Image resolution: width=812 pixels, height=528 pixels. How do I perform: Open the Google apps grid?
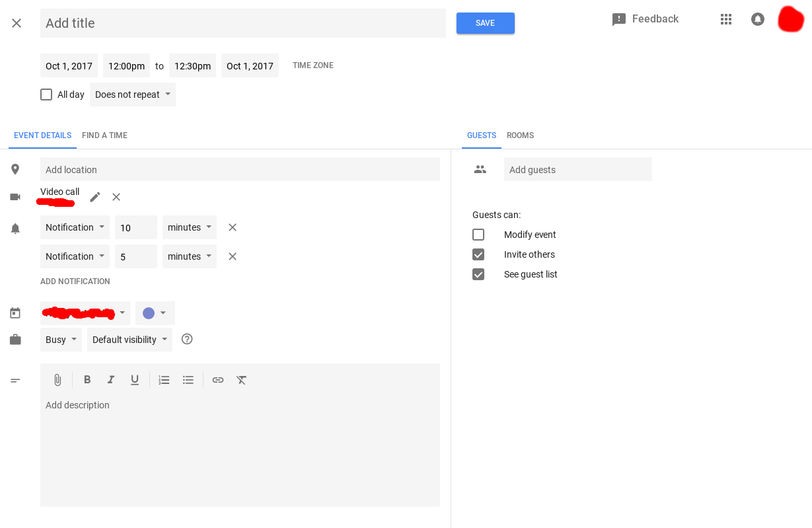tap(726, 19)
